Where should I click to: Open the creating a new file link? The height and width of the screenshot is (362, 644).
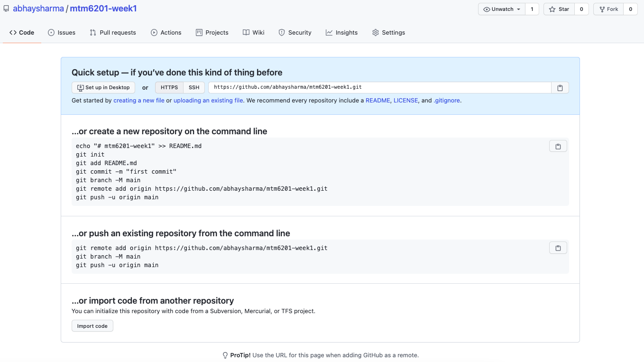point(139,101)
